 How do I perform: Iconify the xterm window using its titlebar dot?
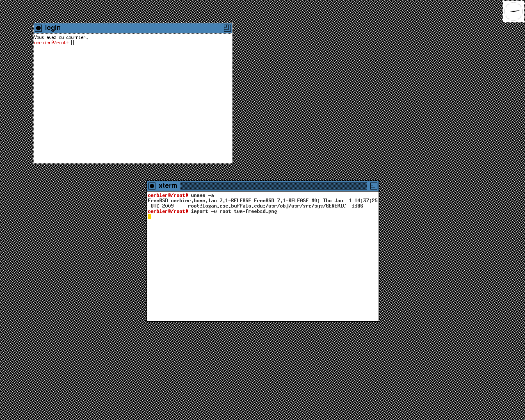(x=152, y=186)
